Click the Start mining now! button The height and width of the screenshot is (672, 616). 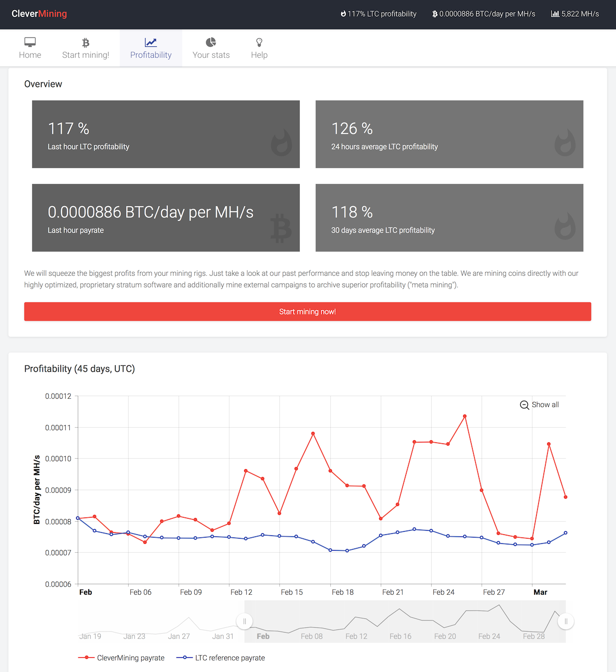click(308, 312)
